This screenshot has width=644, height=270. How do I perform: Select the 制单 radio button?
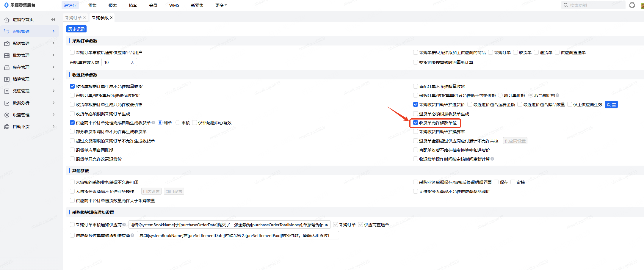[x=160, y=123]
